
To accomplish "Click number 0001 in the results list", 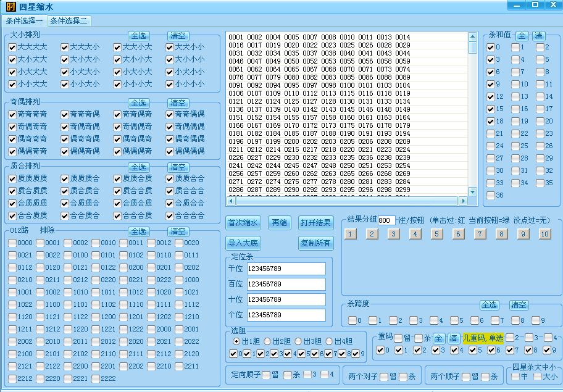I will 236,37.
